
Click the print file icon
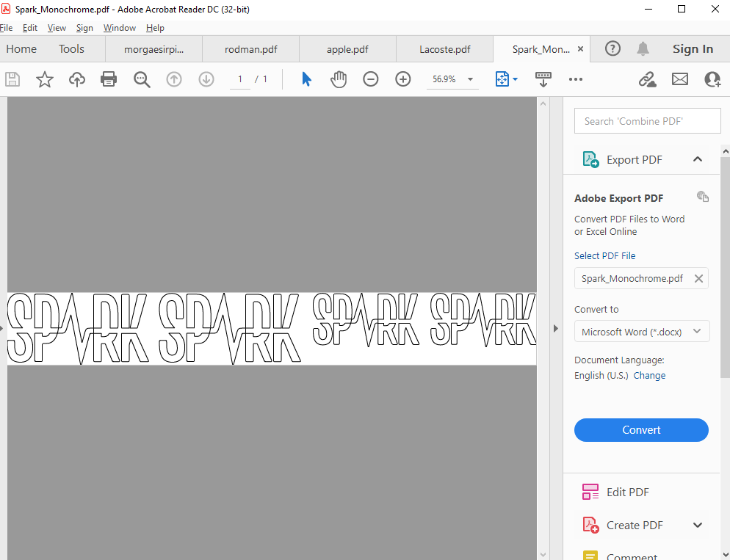tap(109, 79)
